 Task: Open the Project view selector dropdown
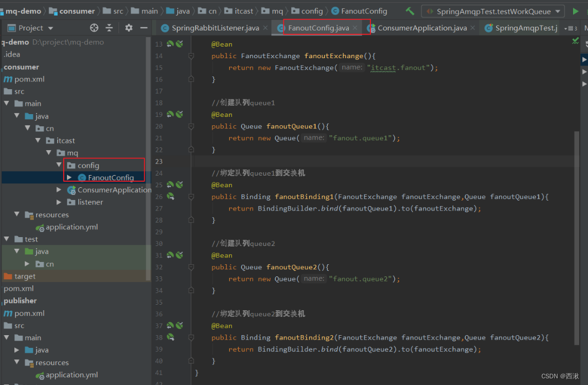[x=31, y=28]
